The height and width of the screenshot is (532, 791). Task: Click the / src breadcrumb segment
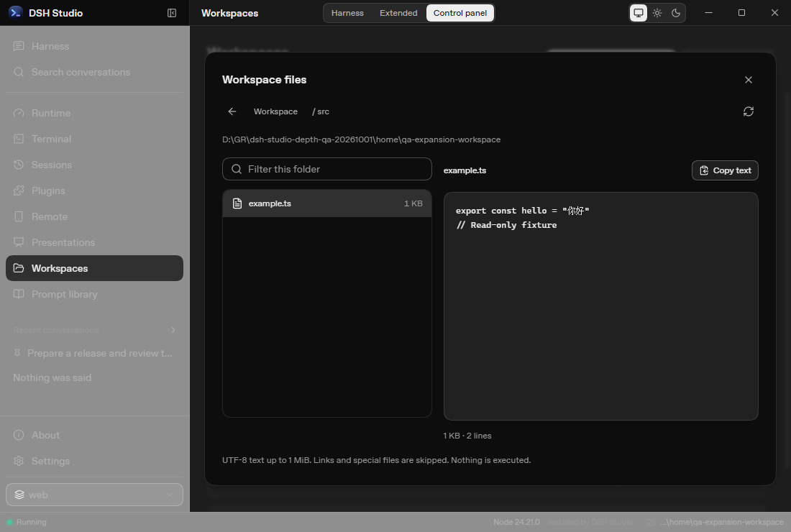tap(320, 111)
